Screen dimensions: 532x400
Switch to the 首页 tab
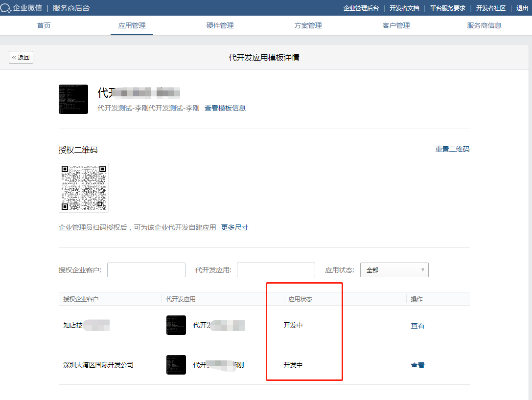coord(43,25)
